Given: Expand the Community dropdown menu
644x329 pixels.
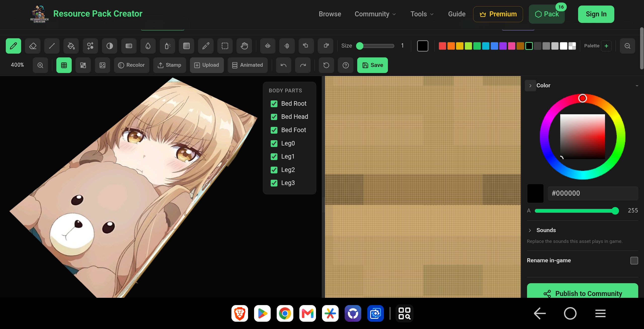Looking at the screenshot, I should tap(375, 14).
